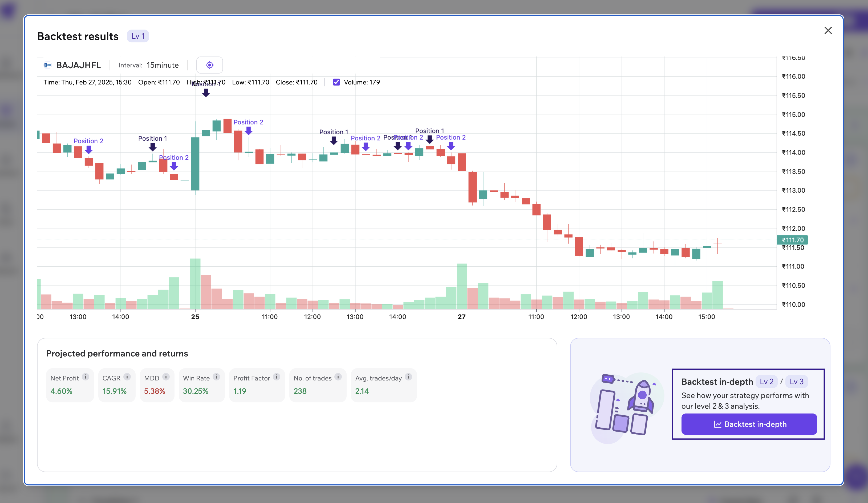This screenshot has width=868, height=503.
Task: Click the Profit Factor info icon
Action: click(x=277, y=376)
